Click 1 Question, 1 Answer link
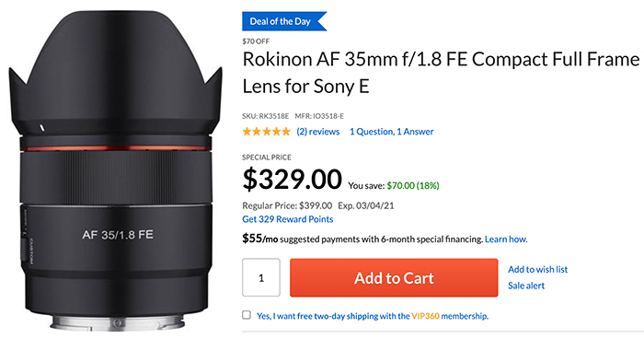 tap(391, 132)
